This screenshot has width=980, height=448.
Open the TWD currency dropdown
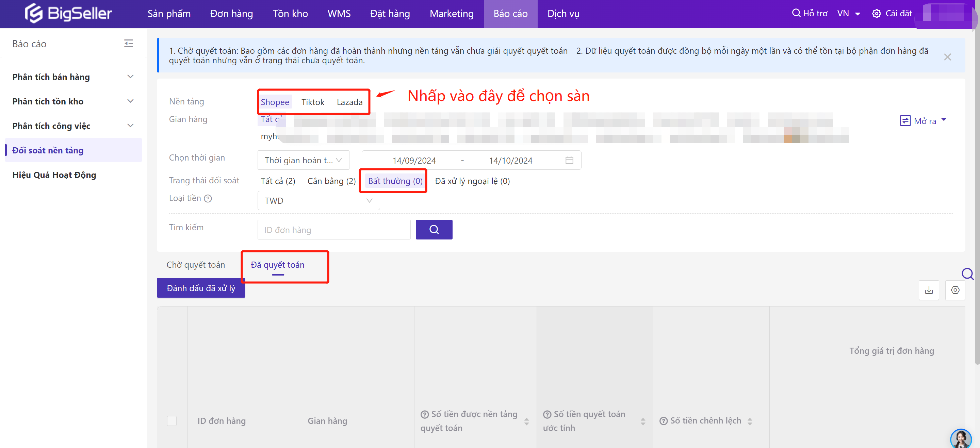(318, 200)
